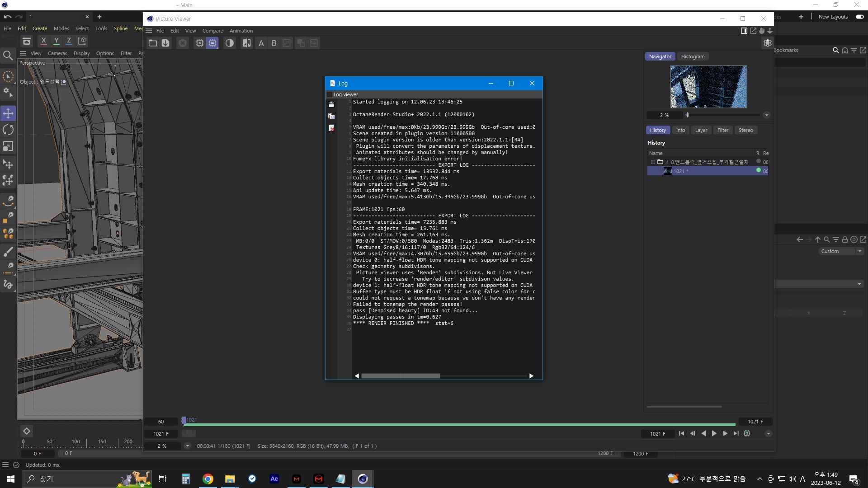Select the Rotate tool in left toolbar
Screen dimensions: 868x488
8,130
